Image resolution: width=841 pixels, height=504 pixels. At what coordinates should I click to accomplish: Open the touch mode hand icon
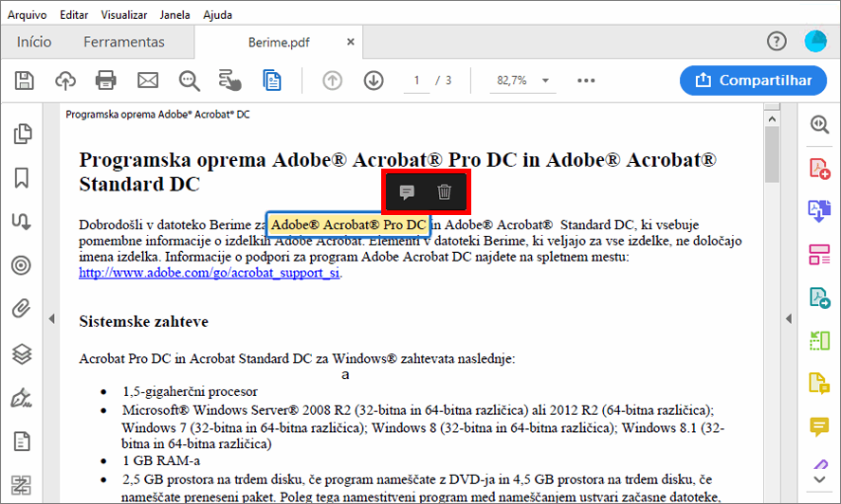pyautogui.click(x=230, y=81)
